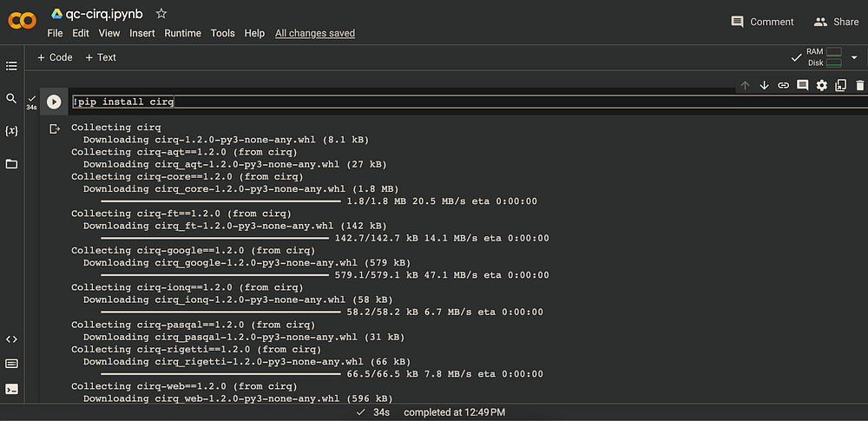
Task: Move cell down
Action: tap(765, 85)
